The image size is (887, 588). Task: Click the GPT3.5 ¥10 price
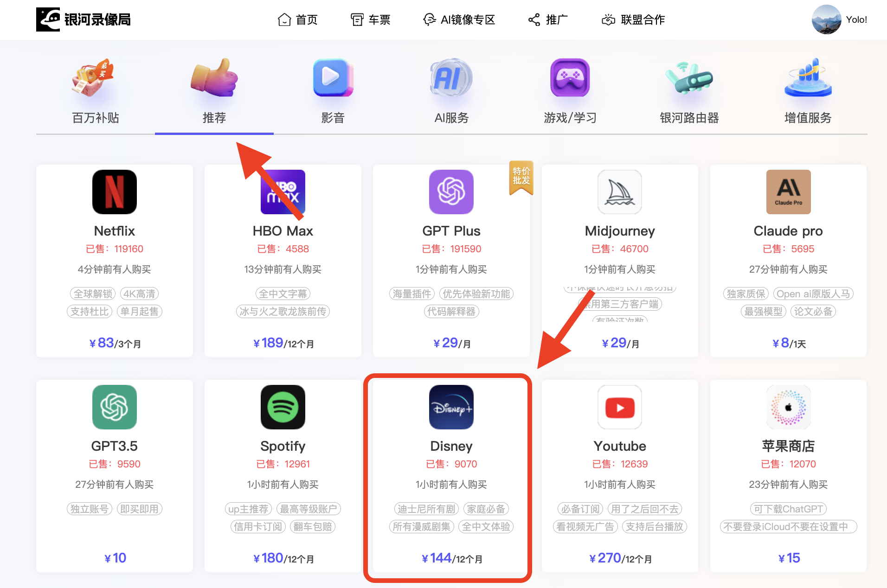(115, 558)
